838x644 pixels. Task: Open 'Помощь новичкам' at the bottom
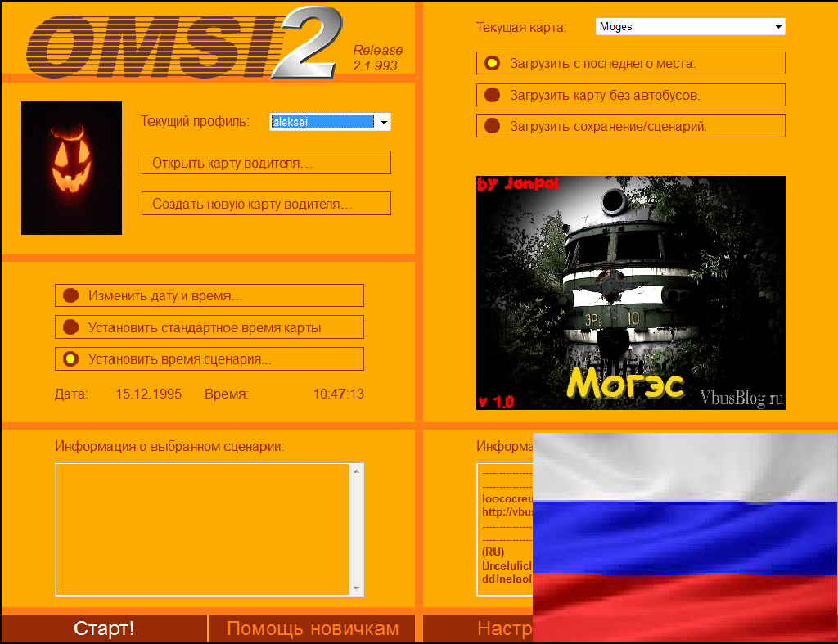pyautogui.click(x=312, y=628)
